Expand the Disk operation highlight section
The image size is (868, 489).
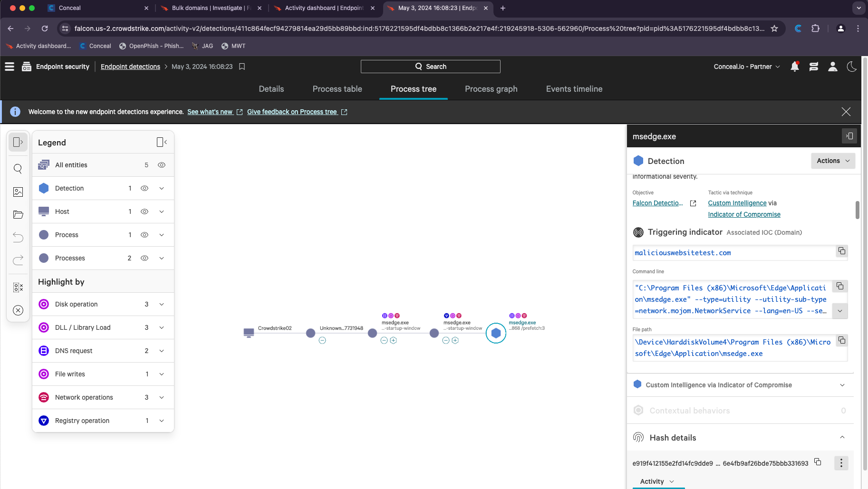162,304
